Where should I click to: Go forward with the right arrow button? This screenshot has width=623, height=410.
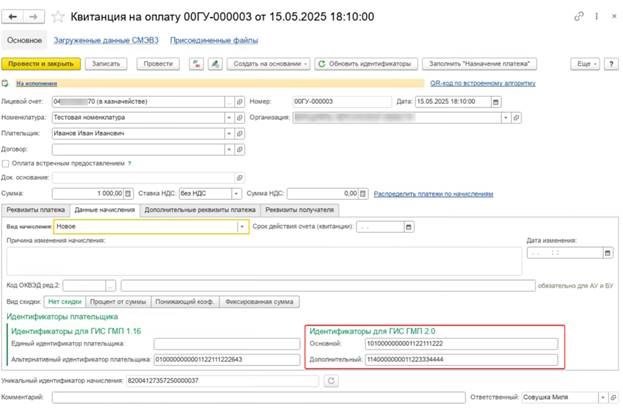(34, 17)
